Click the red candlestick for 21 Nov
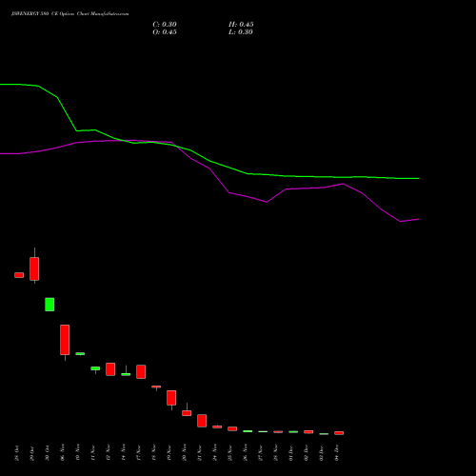This screenshot has height=476, width=476. 202,421
